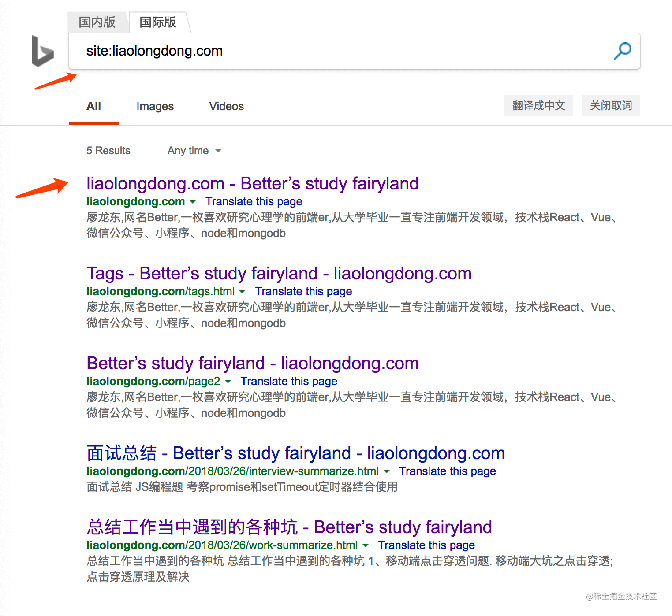Translate this page for work-summarize result
Image resolution: width=672 pixels, height=616 pixels.
click(x=426, y=545)
